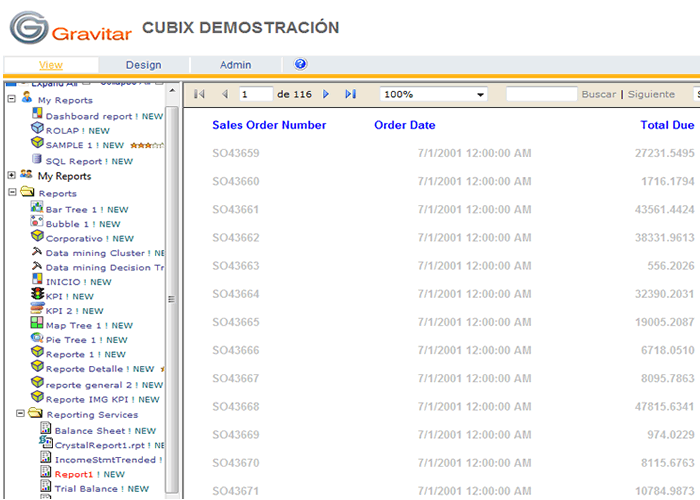Image resolution: width=700 pixels, height=500 pixels.
Task: Collapse the Reporting Services folder node
Action: coord(20,413)
